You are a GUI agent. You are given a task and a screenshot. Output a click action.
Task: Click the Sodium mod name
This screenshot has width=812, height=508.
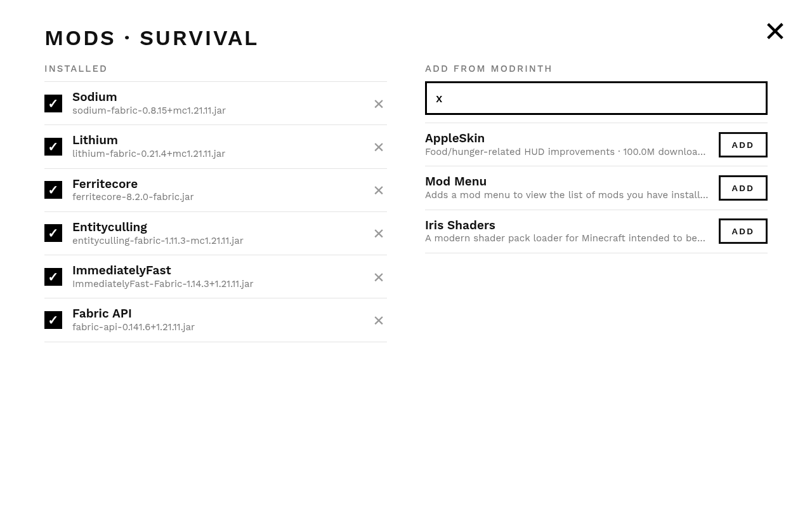(95, 97)
